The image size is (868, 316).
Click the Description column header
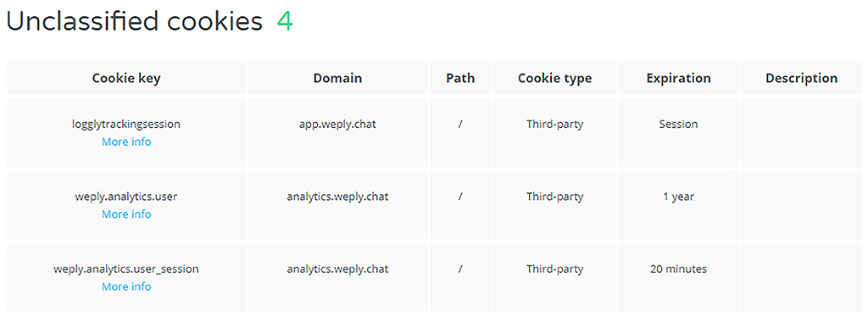click(802, 78)
